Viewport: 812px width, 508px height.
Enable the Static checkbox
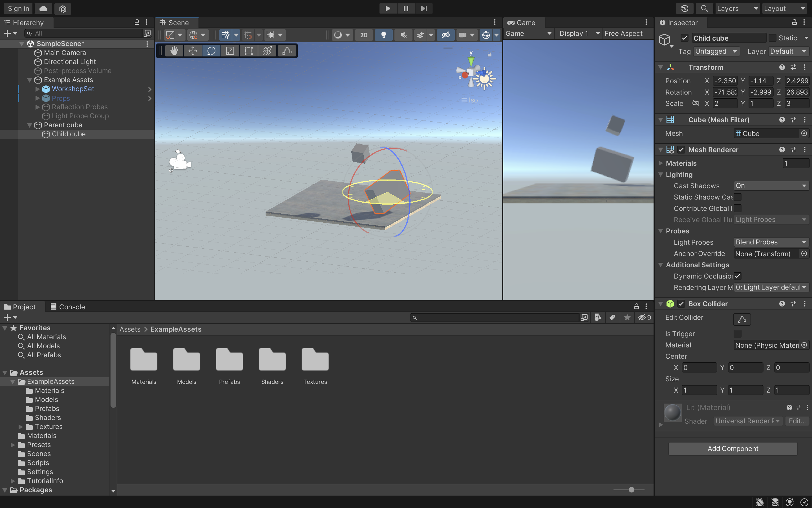coord(772,38)
